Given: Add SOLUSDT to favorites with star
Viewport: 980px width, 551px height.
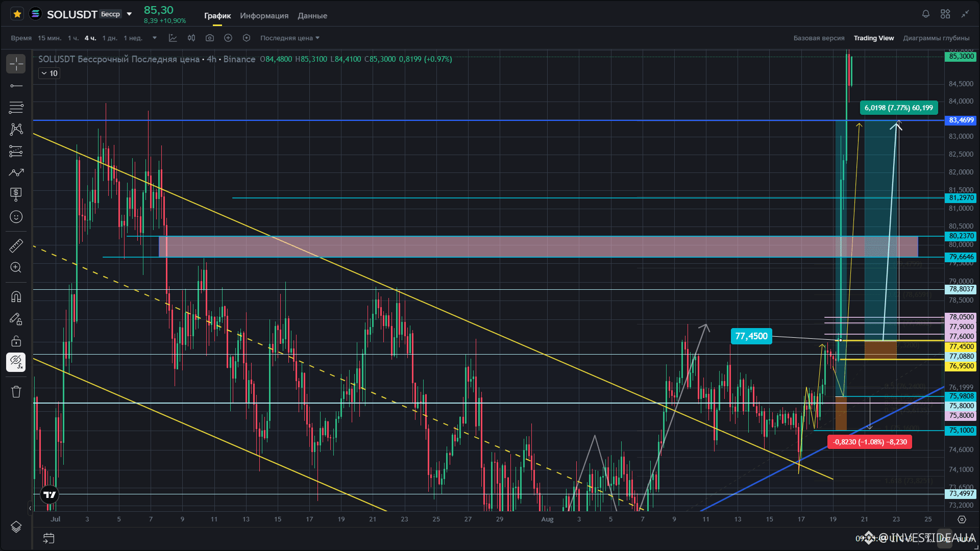Looking at the screenshot, I should pyautogui.click(x=17, y=14).
